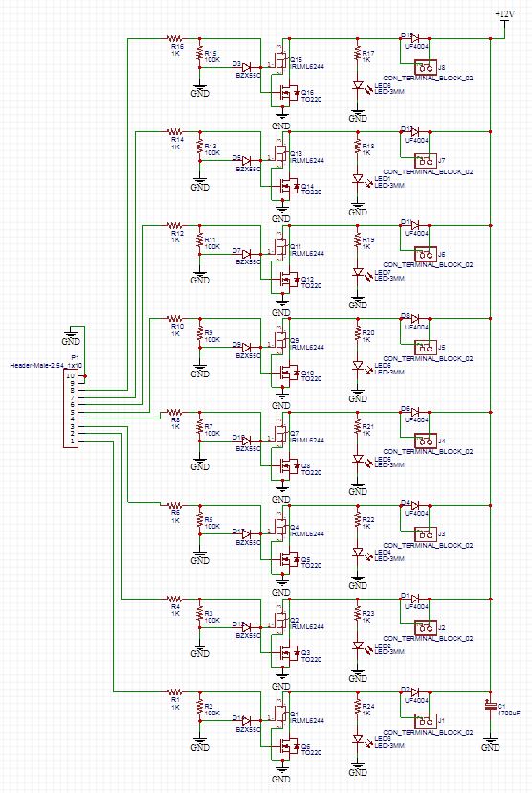Click MOSFET Q2 symbol
The image size is (532, 793).
[x=278, y=621]
